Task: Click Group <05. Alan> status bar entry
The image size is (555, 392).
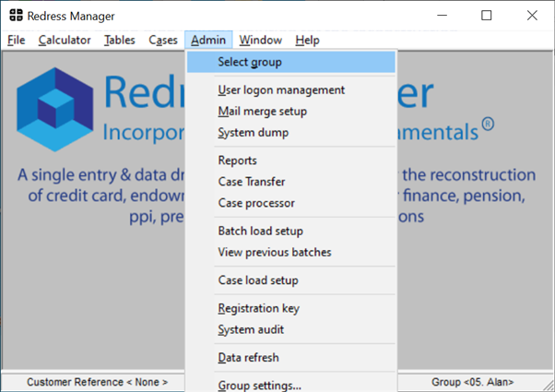Action: click(x=473, y=382)
